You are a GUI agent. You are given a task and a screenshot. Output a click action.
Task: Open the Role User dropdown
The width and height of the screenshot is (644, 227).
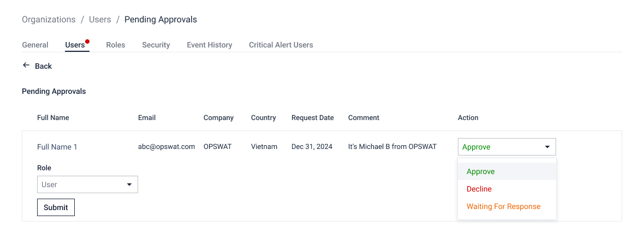(87, 185)
